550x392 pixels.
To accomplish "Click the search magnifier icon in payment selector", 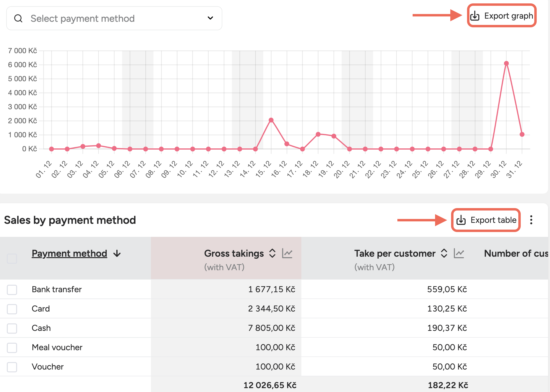I will [18, 18].
